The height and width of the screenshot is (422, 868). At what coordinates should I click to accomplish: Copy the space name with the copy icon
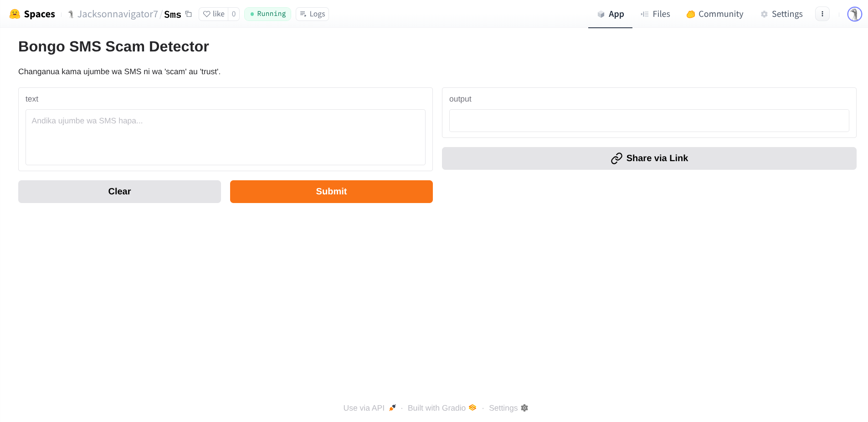click(x=189, y=14)
